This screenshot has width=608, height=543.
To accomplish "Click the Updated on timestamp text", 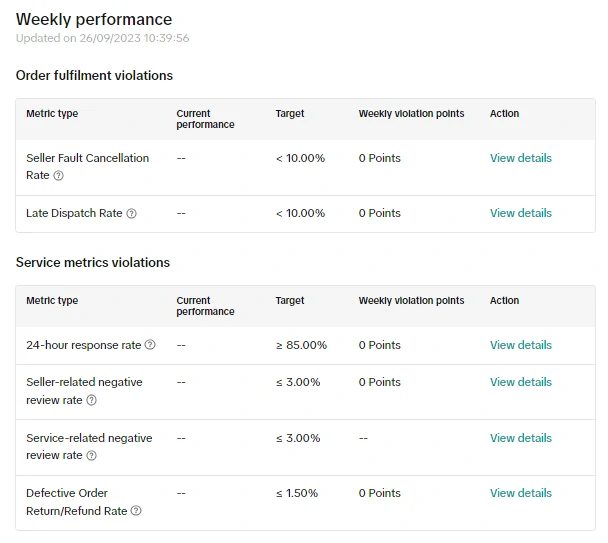I will [x=102, y=39].
